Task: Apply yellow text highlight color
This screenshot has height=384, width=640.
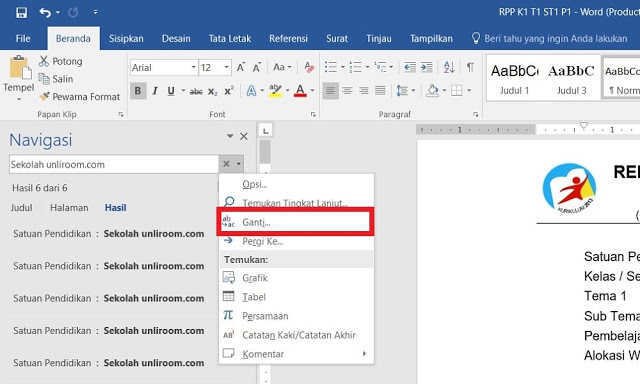Action: (x=276, y=91)
